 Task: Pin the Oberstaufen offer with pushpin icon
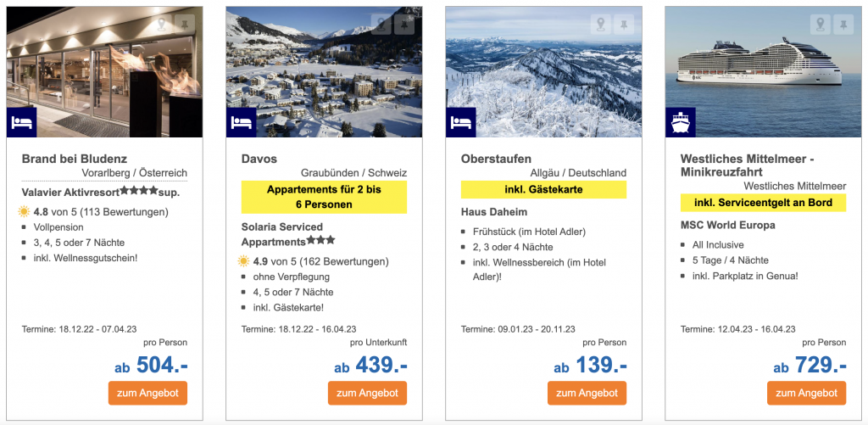625,25
